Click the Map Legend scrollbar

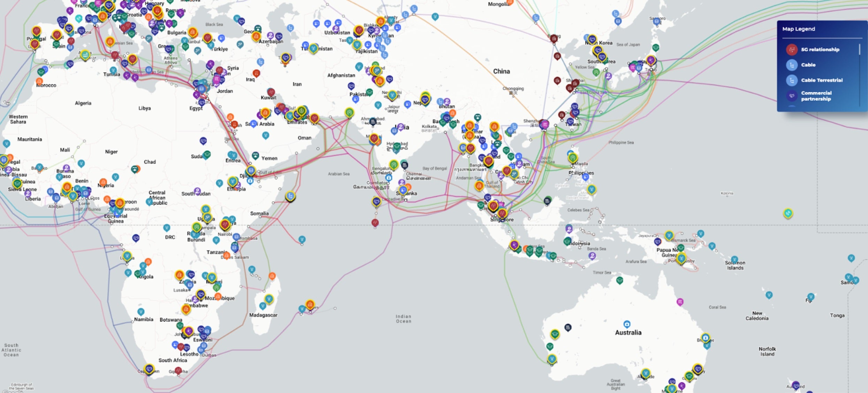[x=859, y=50]
